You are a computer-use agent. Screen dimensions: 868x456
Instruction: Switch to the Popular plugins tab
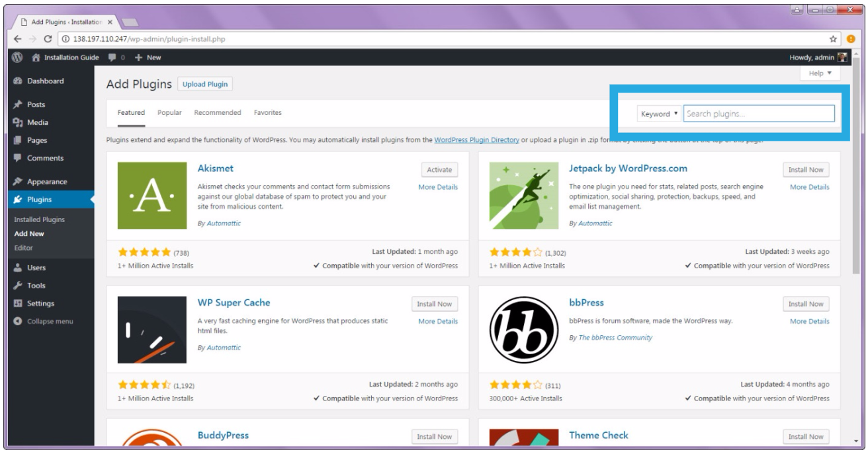tap(169, 113)
